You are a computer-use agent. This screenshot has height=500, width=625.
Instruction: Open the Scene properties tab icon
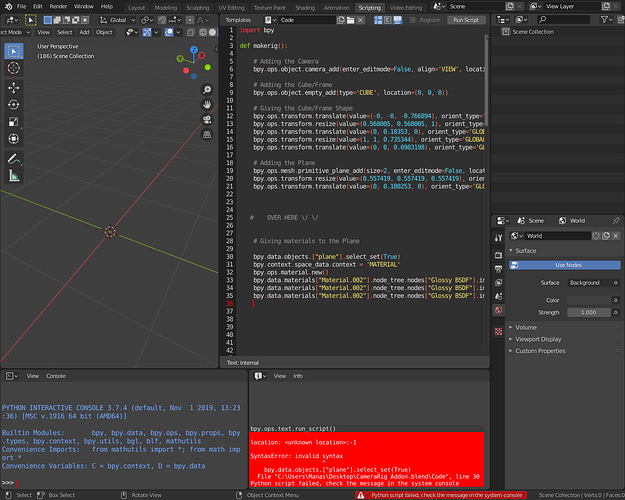click(x=498, y=296)
